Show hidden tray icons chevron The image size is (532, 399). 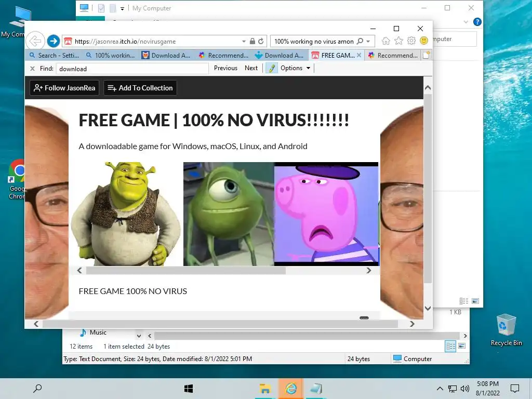coord(440,389)
